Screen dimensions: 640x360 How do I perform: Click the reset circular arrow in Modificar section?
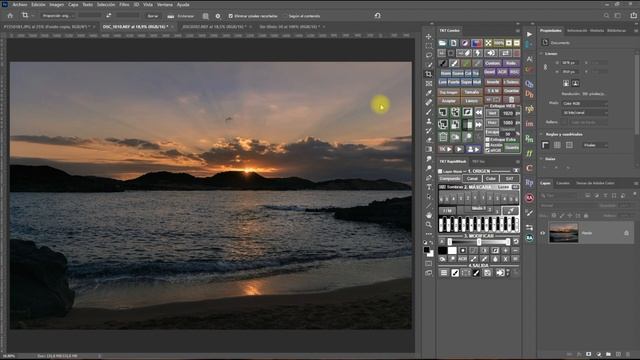(x=516, y=242)
